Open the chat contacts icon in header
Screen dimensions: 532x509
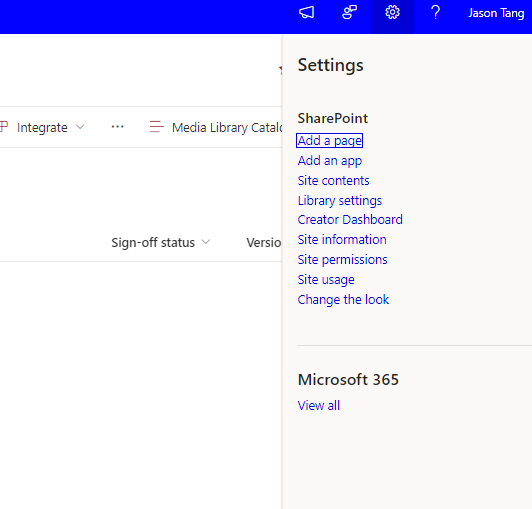[349, 13]
